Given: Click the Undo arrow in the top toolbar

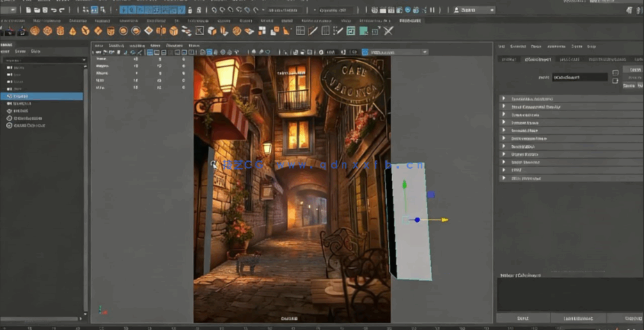Looking at the screenshot, I should coord(54,10).
